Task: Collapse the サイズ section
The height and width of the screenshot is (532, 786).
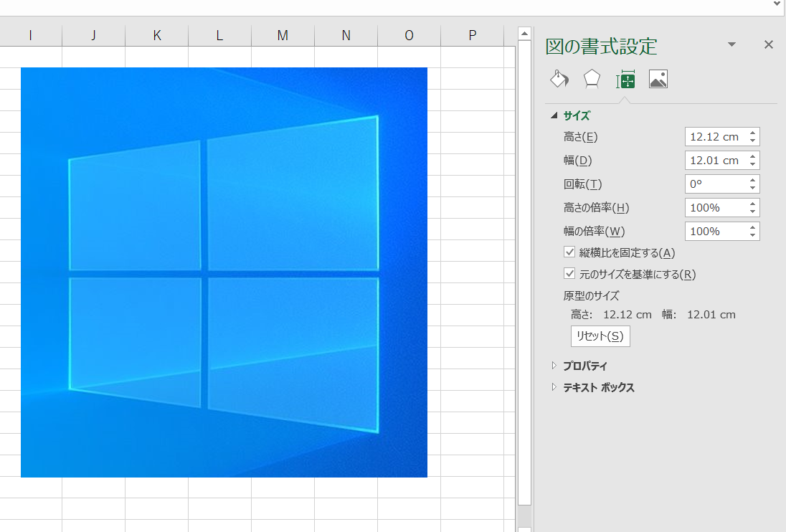Action: tap(554, 115)
